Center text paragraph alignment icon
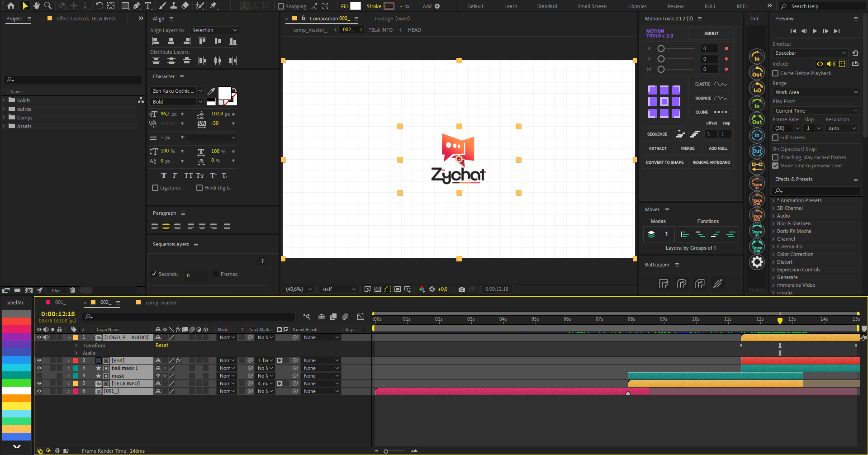Image resolution: width=868 pixels, height=455 pixels. (x=166, y=226)
